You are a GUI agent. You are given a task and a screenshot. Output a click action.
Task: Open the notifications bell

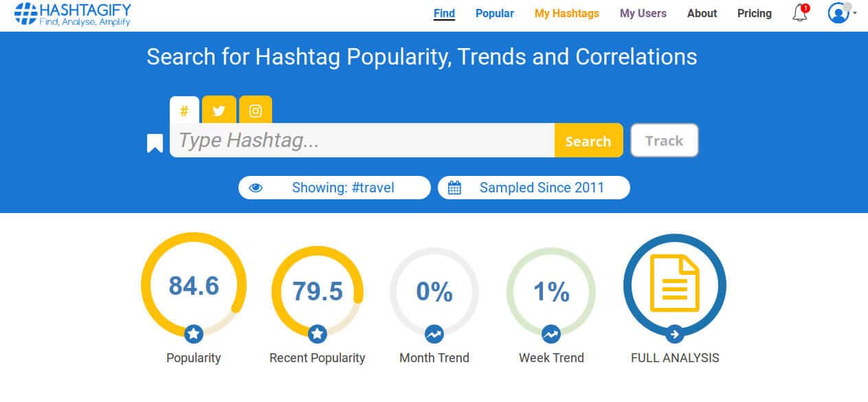[800, 13]
